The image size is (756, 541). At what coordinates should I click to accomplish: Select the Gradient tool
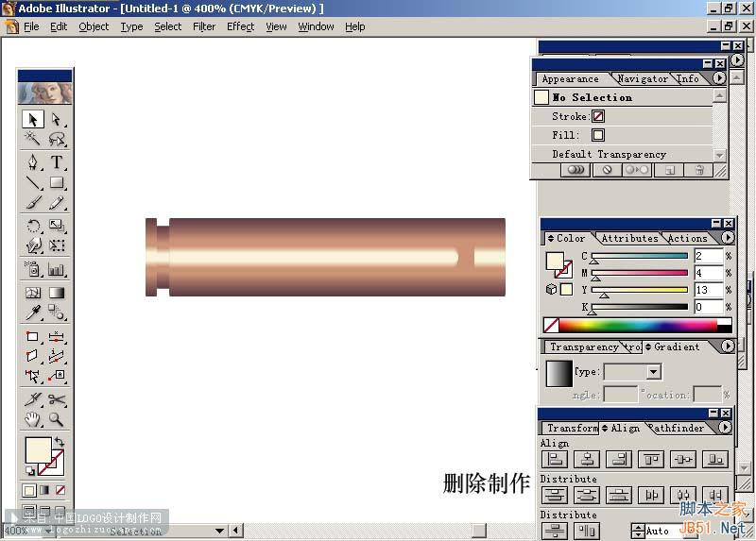pos(57,293)
